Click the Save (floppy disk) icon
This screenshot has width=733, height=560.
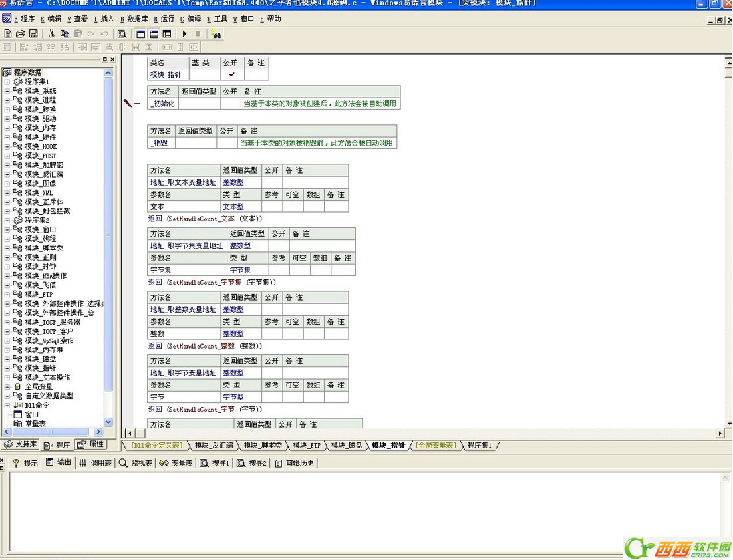(33, 33)
